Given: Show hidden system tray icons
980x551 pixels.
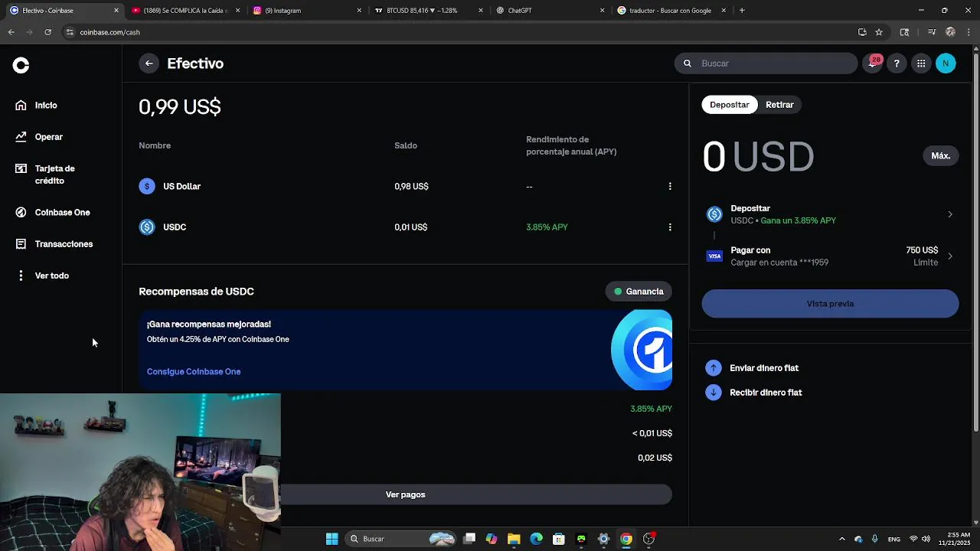Looking at the screenshot, I should pos(842,539).
